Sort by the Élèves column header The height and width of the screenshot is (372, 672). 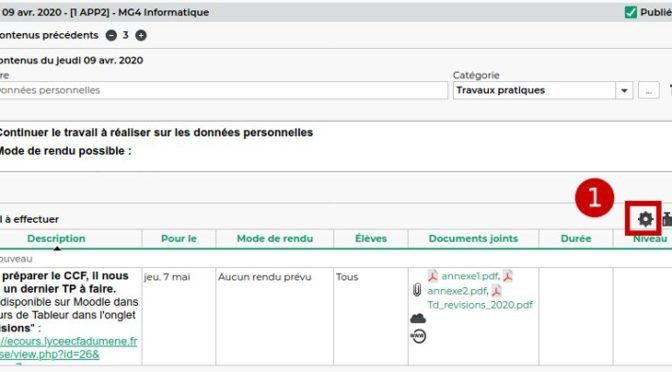click(x=371, y=239)
